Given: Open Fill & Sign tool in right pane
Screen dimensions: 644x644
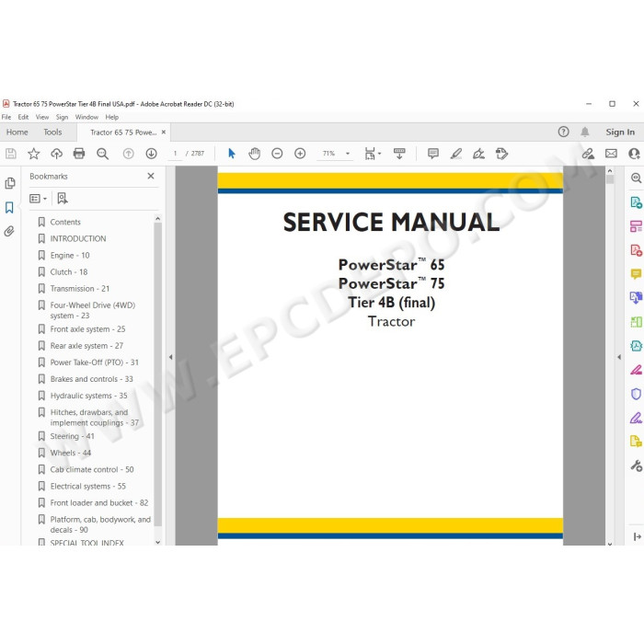Looking at the screenshot, I should pos(637,418).
